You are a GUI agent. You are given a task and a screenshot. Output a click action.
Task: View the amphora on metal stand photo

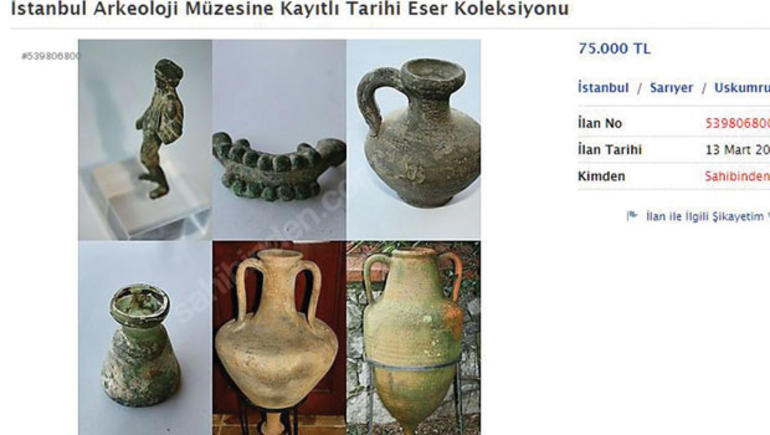click(413, 338)
